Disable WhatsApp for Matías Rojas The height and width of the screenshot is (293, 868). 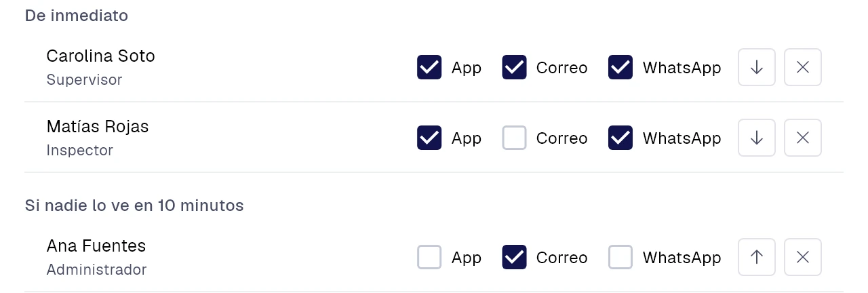click(620, 138)
